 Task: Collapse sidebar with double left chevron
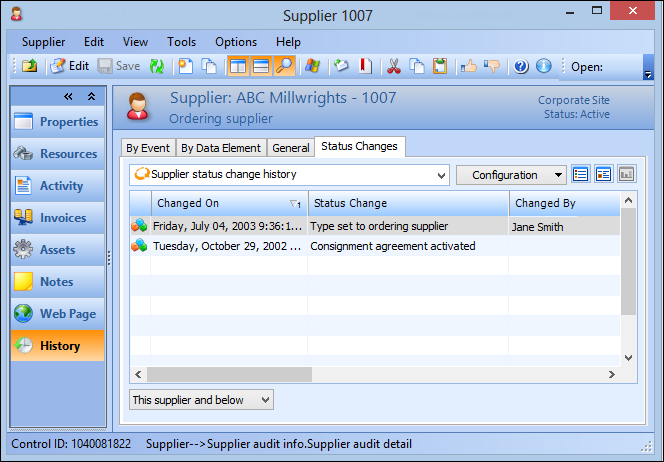[x=68, y=97]
